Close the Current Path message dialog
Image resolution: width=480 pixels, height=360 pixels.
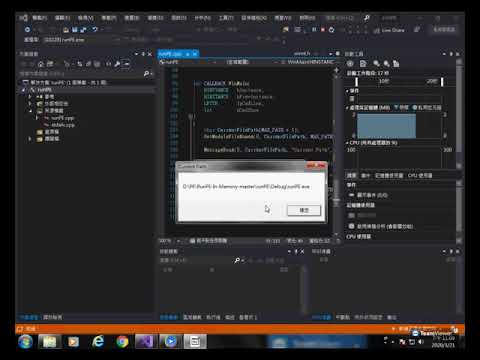316,166
